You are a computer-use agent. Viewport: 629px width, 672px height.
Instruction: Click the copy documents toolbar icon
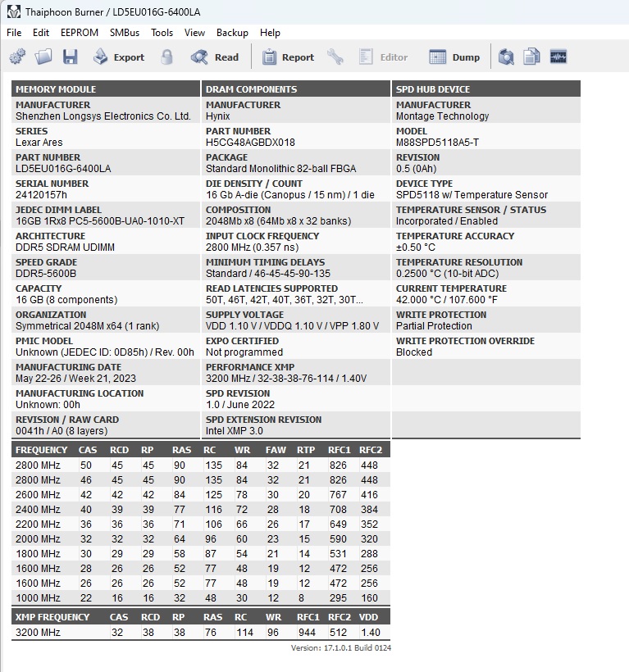(x=531, y=57)
